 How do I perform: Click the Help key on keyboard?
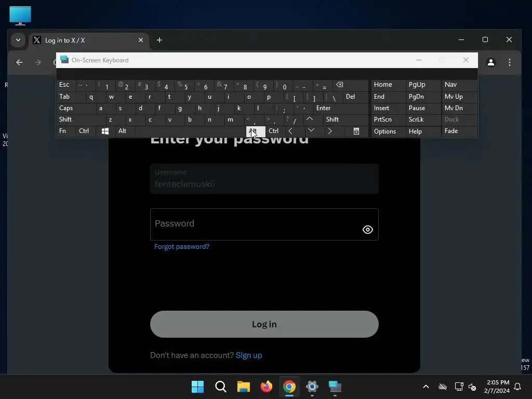(x=423, y=131)
